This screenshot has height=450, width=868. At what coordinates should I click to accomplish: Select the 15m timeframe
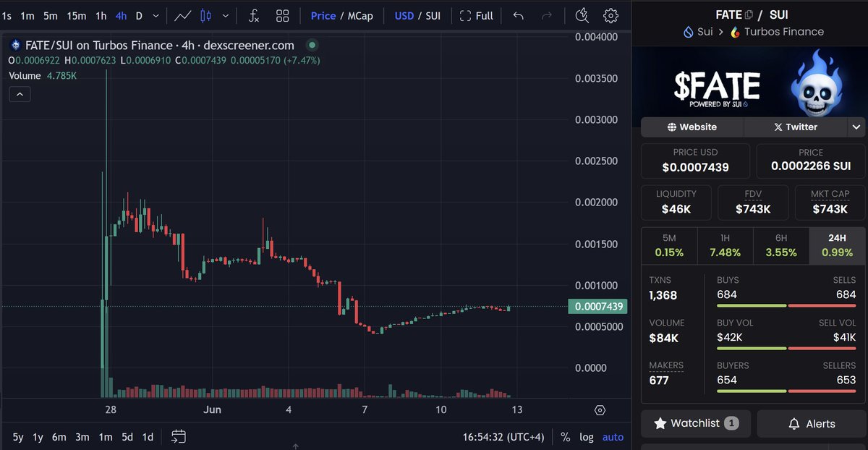coord(76,15)
